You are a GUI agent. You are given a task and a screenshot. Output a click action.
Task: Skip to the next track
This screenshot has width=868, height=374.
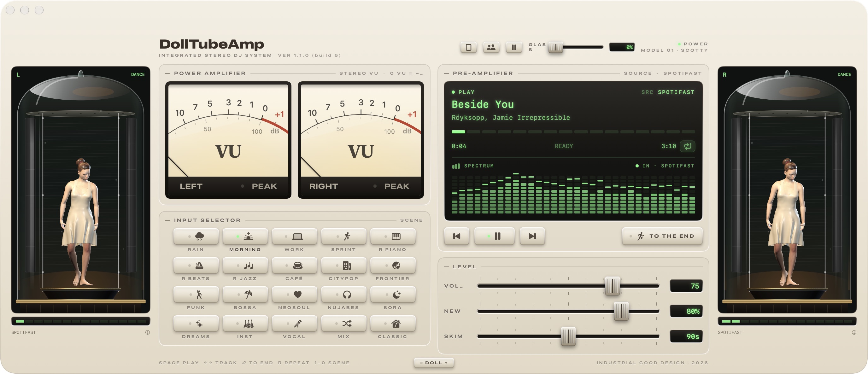tap(532, 236)
